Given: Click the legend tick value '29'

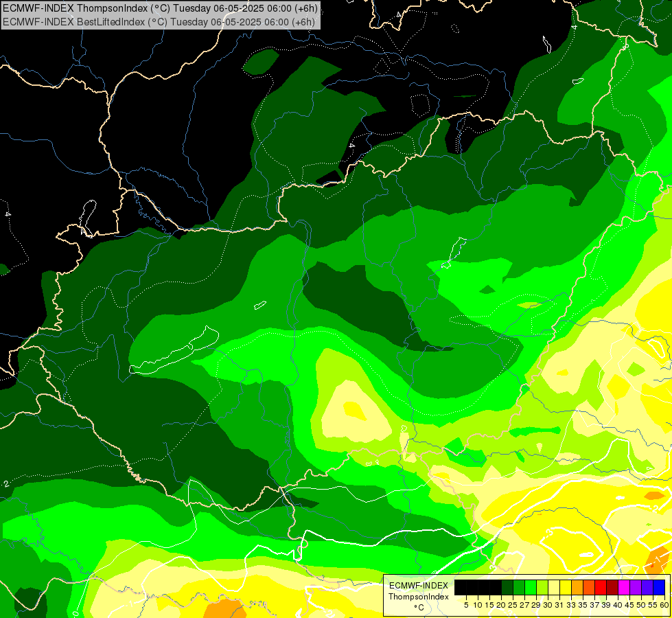Looking at the screenshot, I should coord(536,605).
